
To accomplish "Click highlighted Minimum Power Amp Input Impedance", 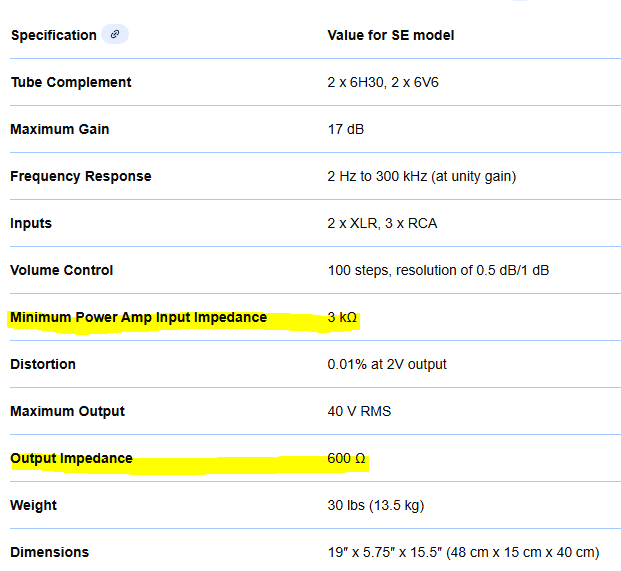I will click(138, 318).
